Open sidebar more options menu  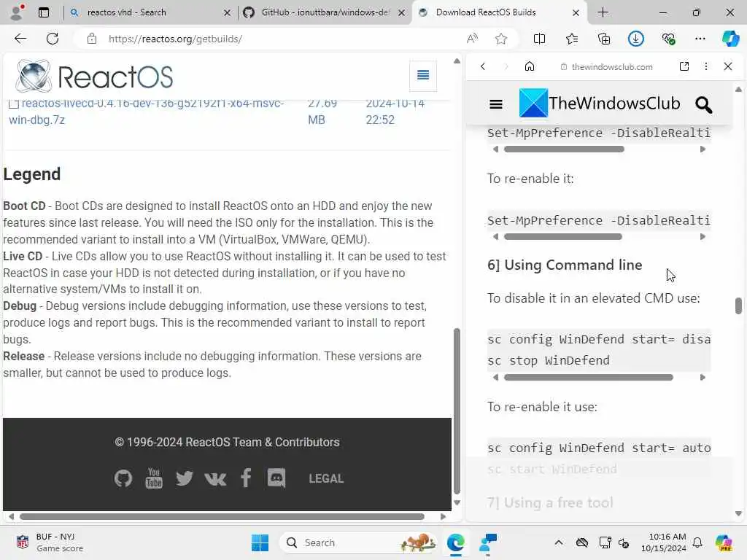[706, 66]
